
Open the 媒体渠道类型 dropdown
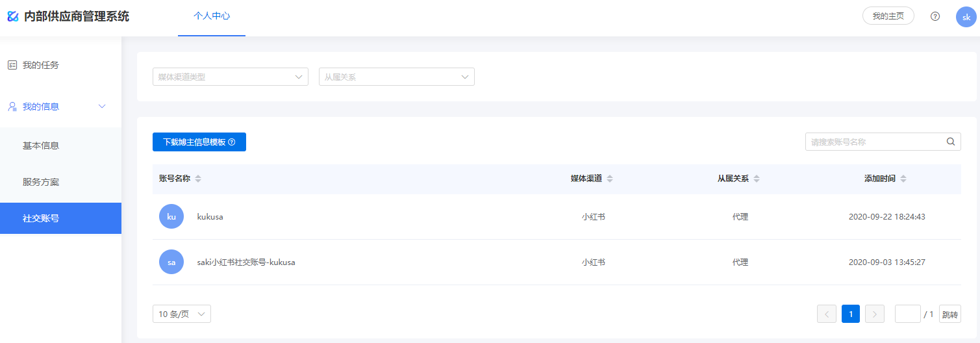click(x=231, y=77)
